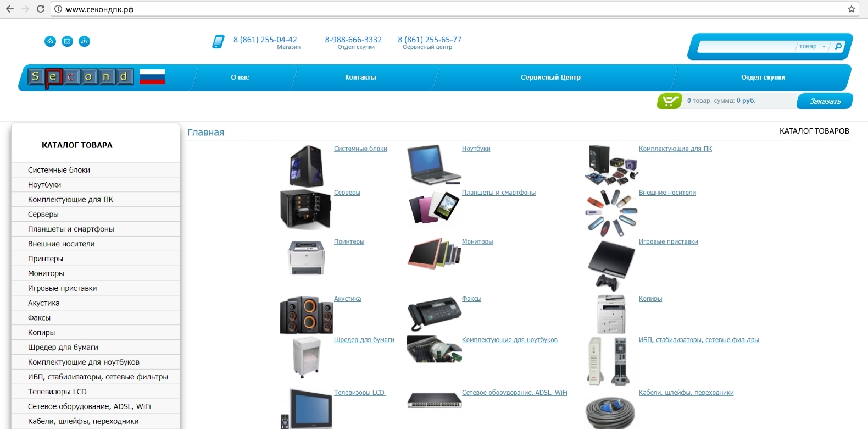Click the 'Заказать' order button
This screenshot has height=429, width=868.
coord(825,101)
